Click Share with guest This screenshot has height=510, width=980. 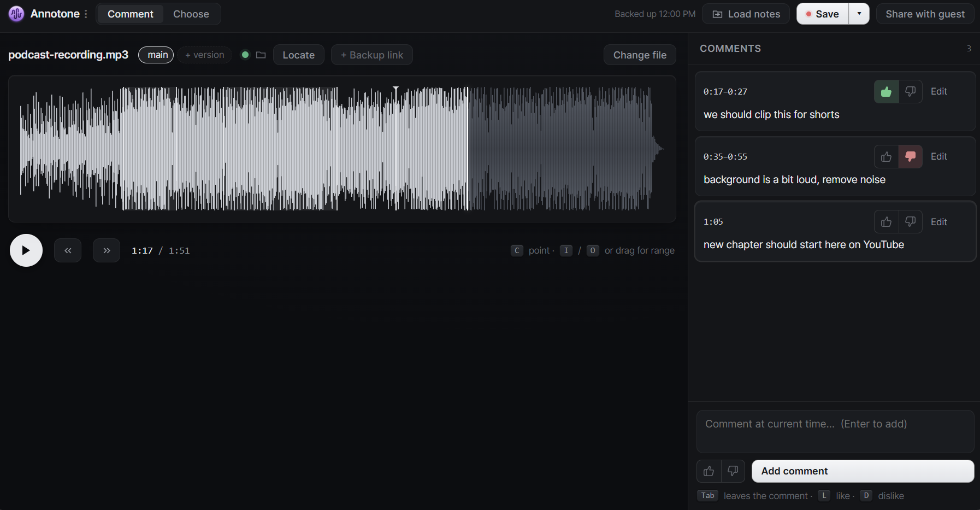click(925, 14)
